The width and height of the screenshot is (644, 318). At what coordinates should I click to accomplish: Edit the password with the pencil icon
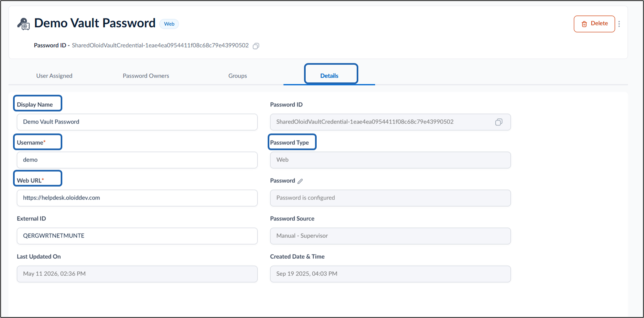[x=300, y=181]
